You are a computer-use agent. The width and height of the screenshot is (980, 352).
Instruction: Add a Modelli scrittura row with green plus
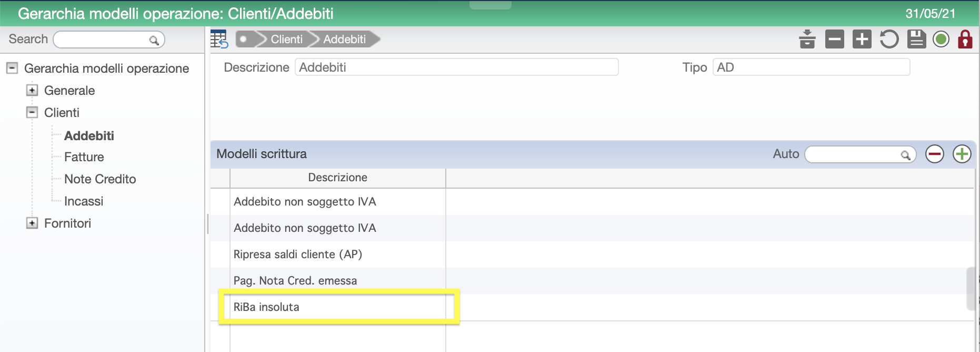(962, 154)
